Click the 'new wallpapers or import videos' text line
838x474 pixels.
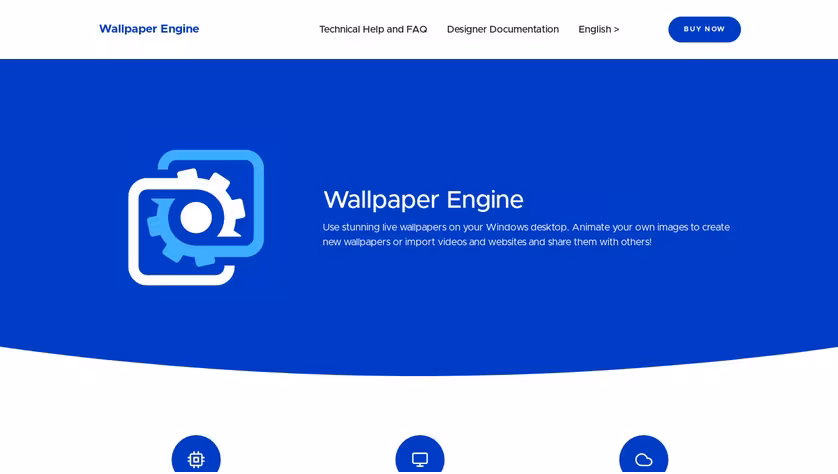tap(487, 242)
